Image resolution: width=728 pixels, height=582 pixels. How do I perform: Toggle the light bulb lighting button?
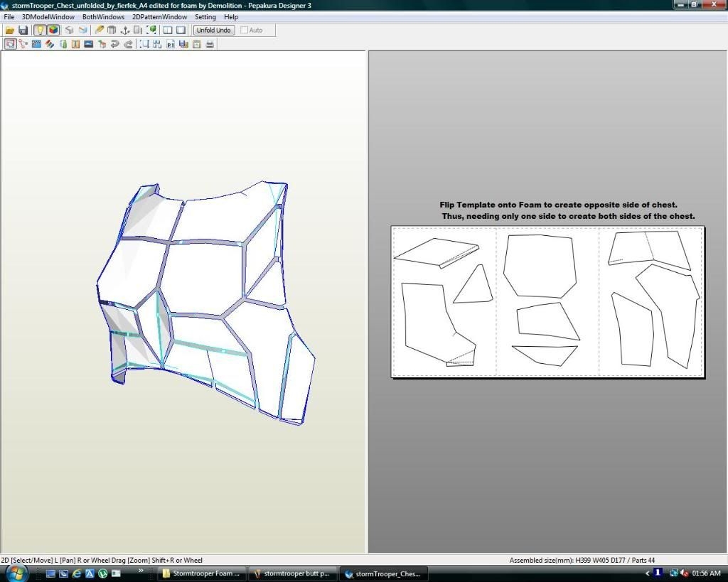coord(40,31)
